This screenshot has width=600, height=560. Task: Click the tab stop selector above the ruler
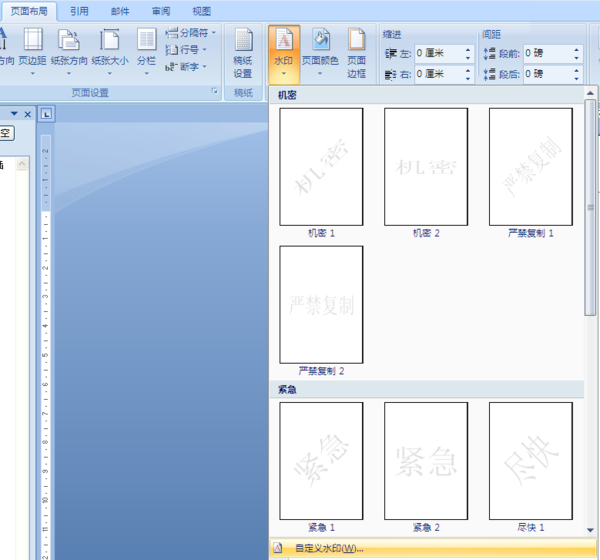click(x=47, y=114)
